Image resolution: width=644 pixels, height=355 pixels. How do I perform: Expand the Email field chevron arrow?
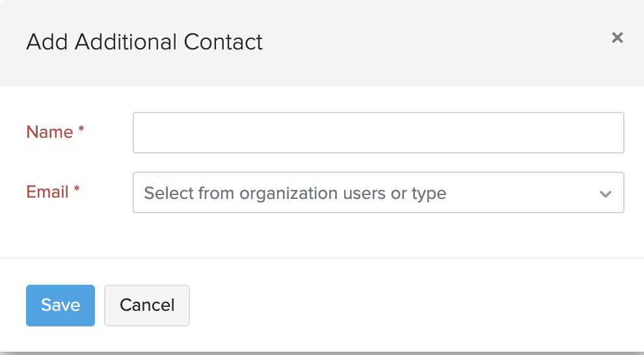606,194
